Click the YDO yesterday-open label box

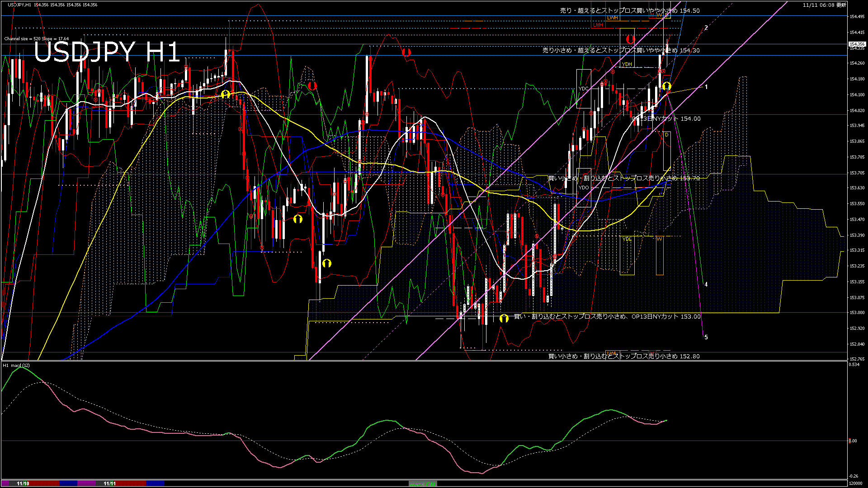[584, 188]
